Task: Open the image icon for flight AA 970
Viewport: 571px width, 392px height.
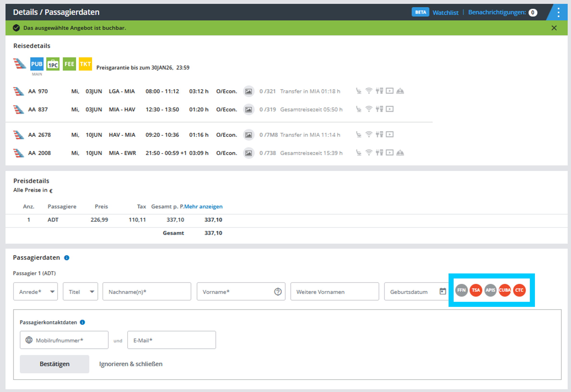Action: (248, 91)
